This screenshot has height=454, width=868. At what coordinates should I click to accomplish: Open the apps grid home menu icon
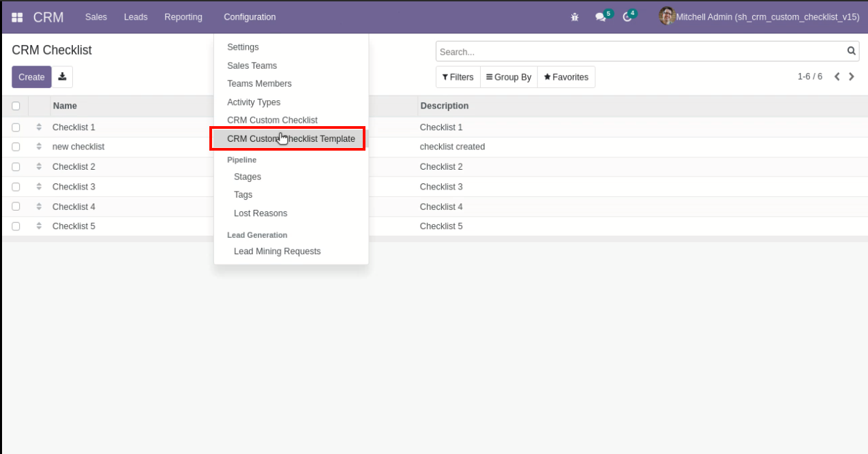[17, 17]
